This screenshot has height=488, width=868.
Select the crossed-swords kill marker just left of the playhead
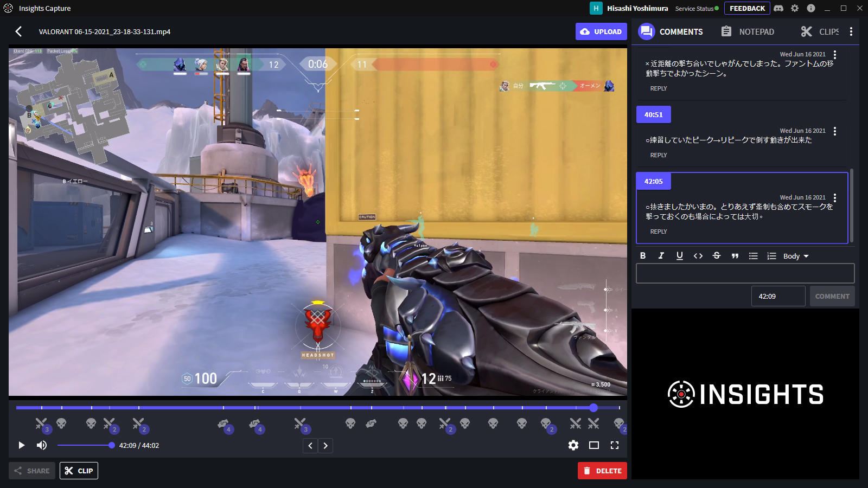576,423
